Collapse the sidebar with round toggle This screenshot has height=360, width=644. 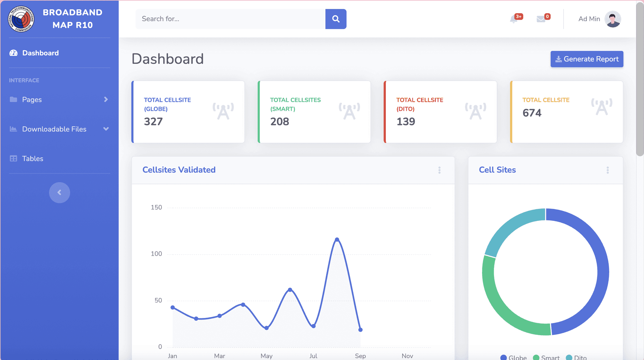point(59,193)
